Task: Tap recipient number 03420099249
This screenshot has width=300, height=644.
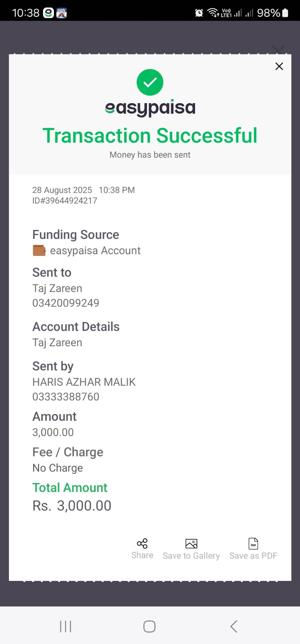Action: pyautogui.click(x=66, y=303)
